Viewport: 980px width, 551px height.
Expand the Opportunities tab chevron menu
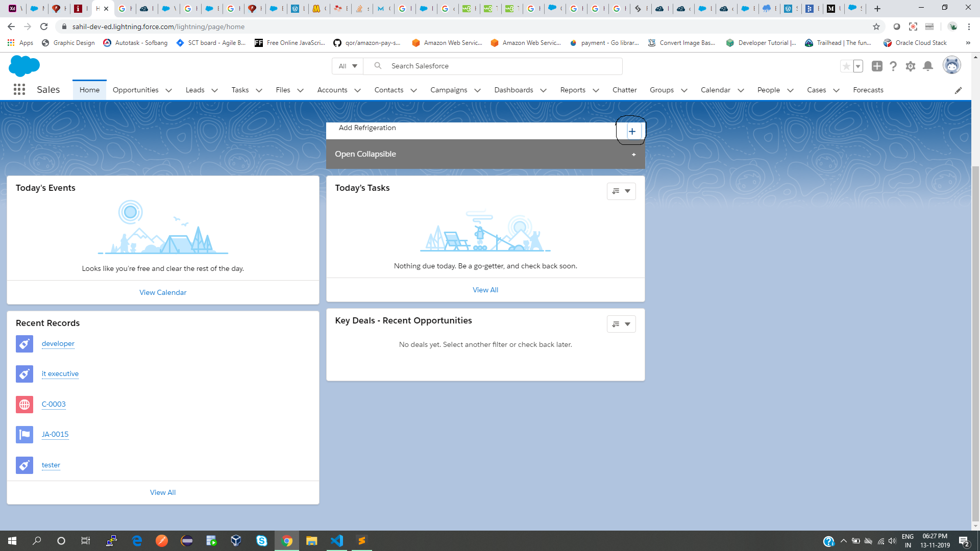pos(169,90)
